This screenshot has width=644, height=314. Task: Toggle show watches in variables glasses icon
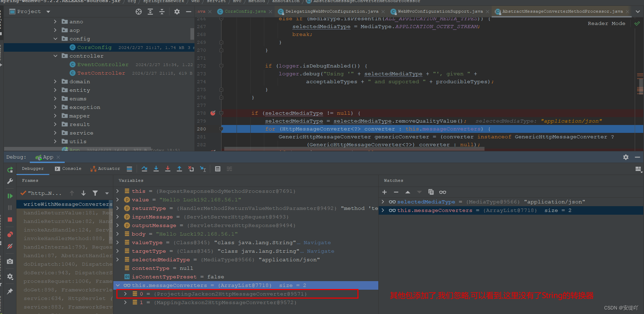[443, 192]
